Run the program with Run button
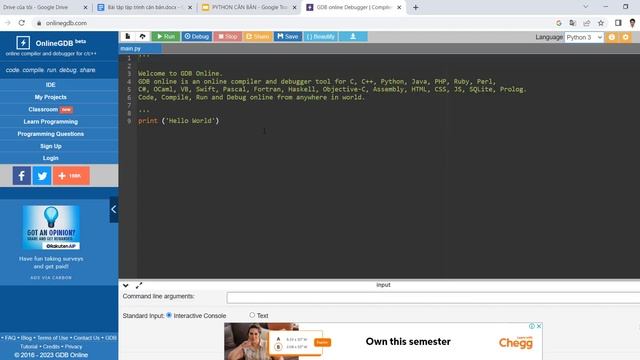This screenshot has width=640, height=360. 166,37
